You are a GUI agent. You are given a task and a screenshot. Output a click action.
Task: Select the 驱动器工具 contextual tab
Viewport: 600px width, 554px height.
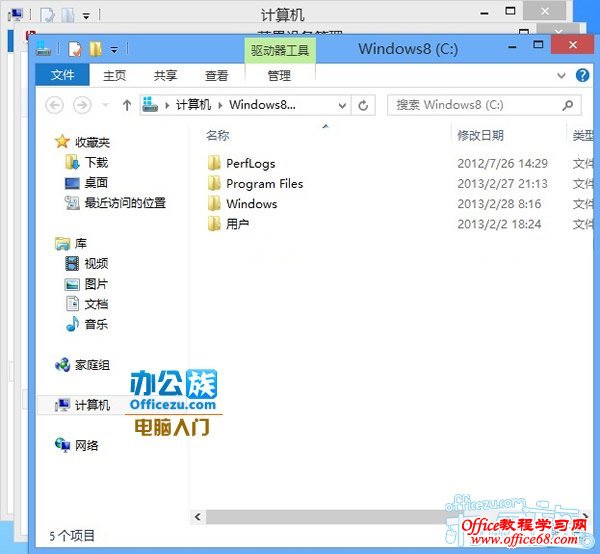(280, 50)
